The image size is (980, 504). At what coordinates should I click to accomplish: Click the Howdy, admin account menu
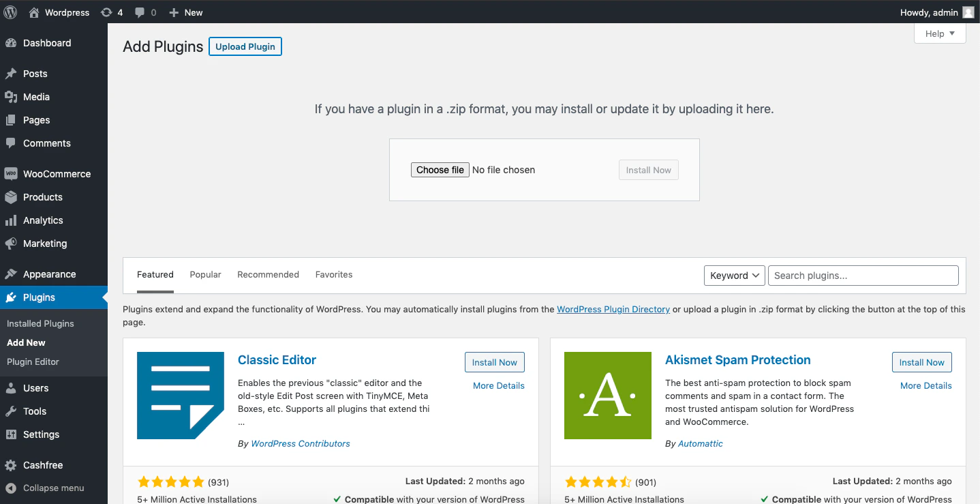[937, 12]
